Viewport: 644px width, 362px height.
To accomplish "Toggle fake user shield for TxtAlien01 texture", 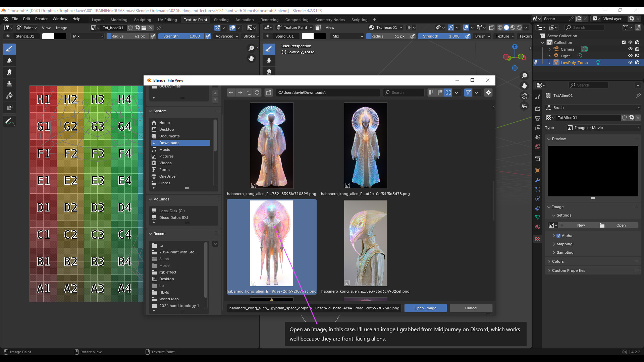I will (624, 118).
